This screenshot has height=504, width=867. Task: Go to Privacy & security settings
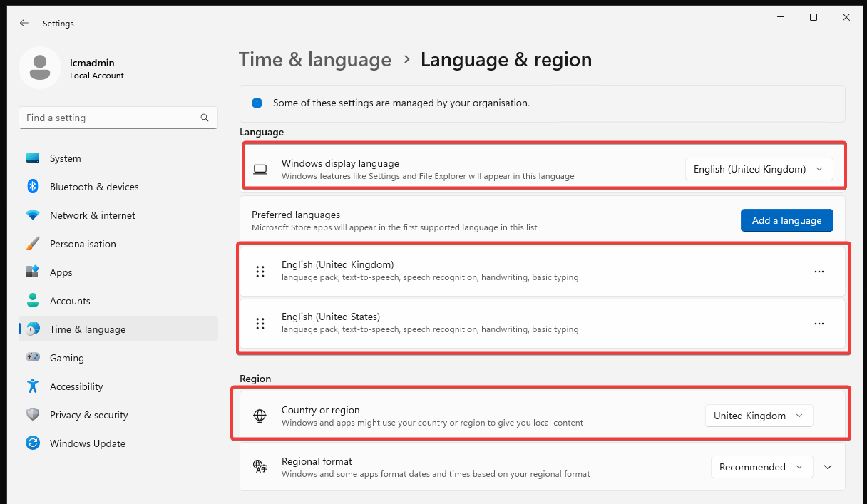coord(118,415)
